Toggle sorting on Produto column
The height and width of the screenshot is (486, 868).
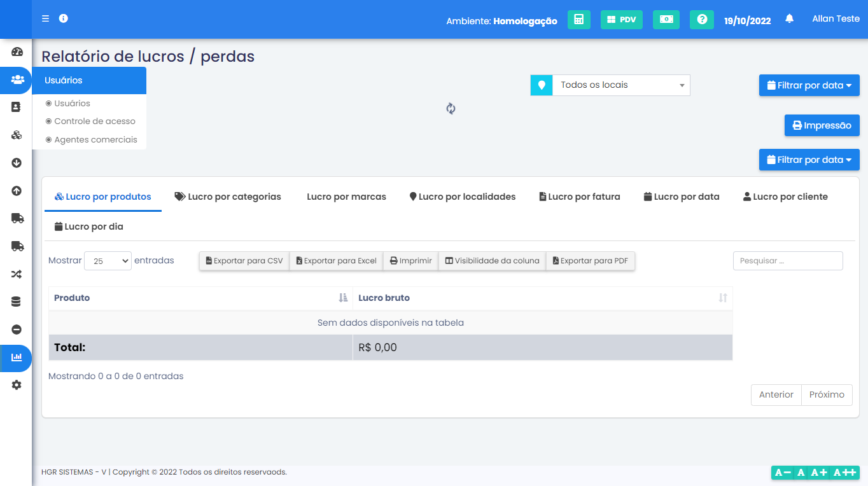[200, 298]
